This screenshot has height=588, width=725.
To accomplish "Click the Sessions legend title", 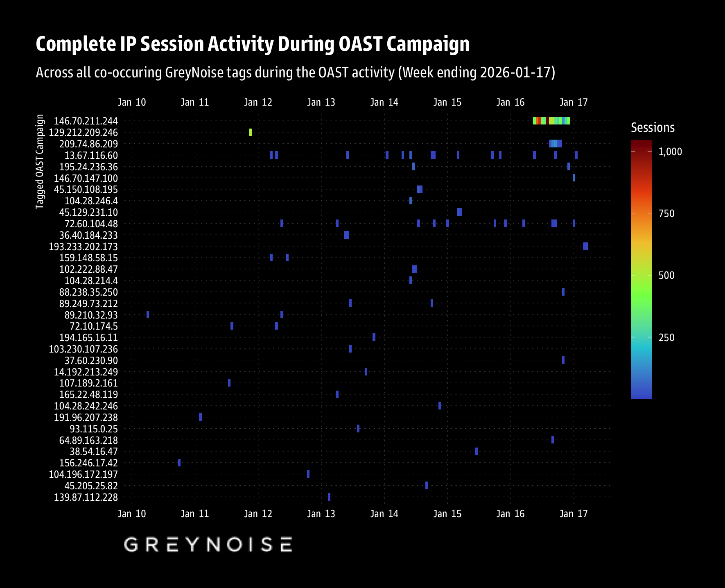I will [x=653, y=128].
